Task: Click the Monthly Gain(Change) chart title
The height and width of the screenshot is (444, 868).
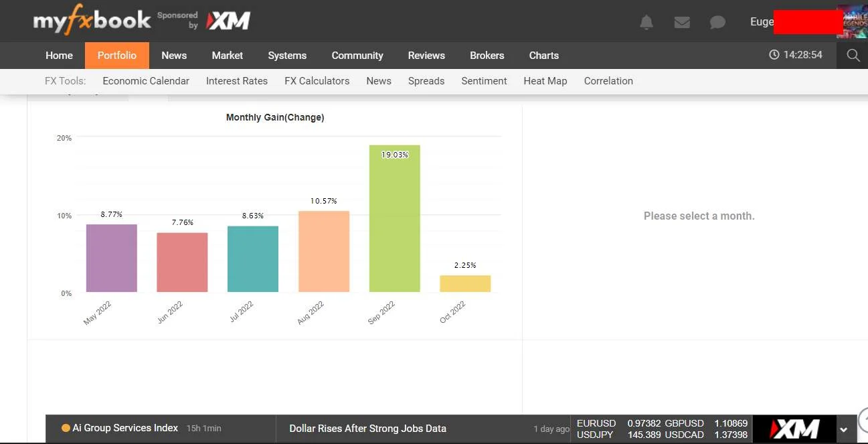Action: click(x=275, y=117)
